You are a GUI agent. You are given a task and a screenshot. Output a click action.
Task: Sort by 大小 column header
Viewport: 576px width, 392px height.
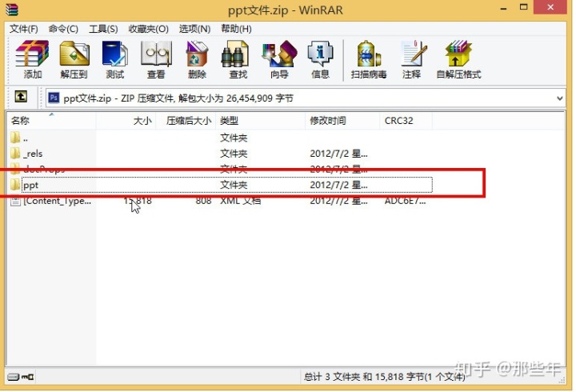[x=126, y=121]
